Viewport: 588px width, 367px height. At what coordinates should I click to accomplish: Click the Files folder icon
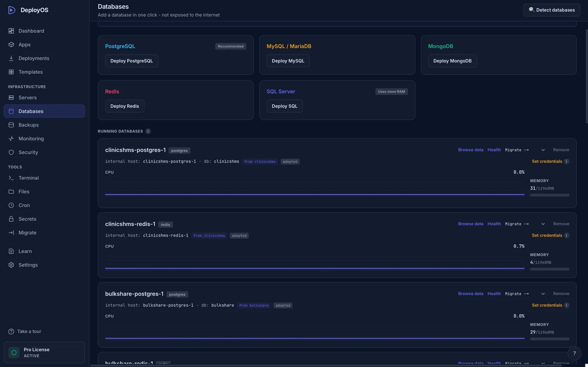coord(11,192)
